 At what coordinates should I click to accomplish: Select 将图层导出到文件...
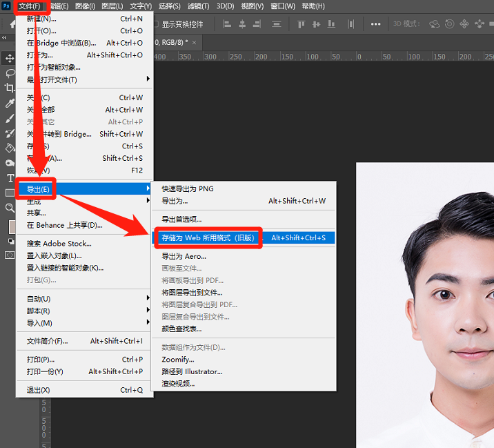coord(244,293)
